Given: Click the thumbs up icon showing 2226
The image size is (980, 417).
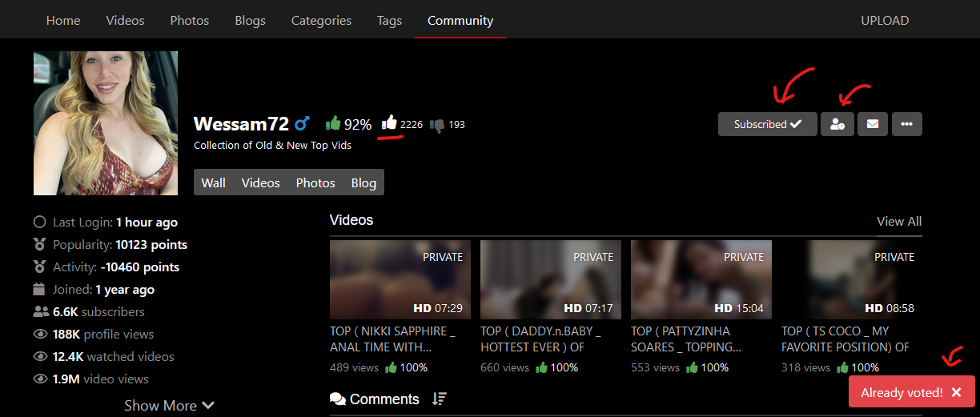Looking at the screenshot, I should pyautogui.click(x=389, y=123).
